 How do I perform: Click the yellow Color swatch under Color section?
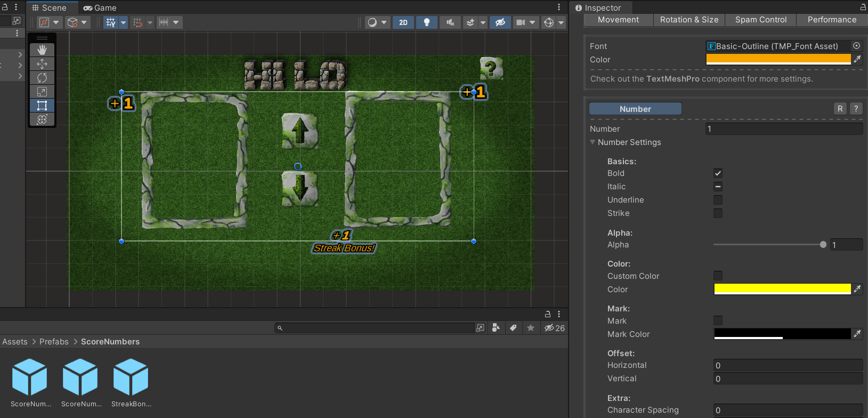pyautogui.click(x=782, y=289)
